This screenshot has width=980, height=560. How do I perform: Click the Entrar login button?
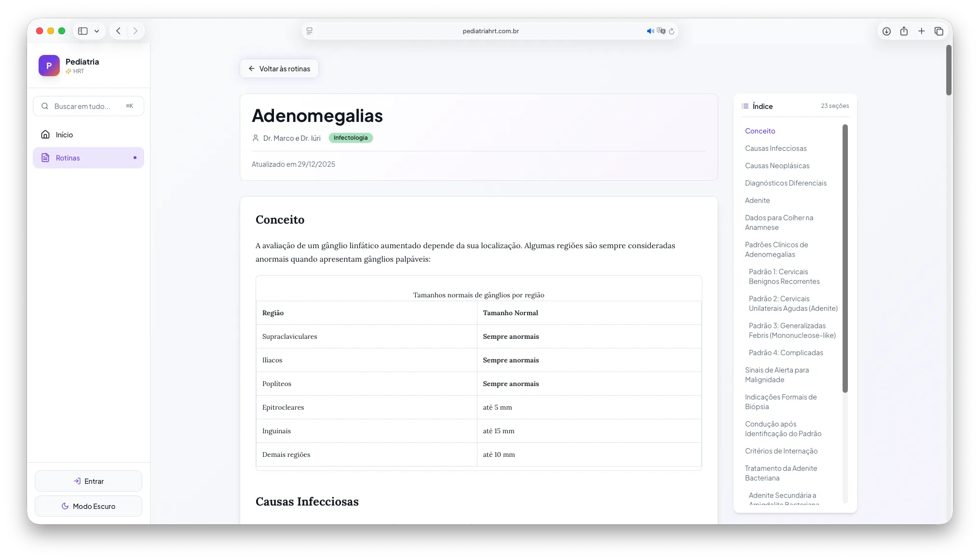(x=88, y=481)
